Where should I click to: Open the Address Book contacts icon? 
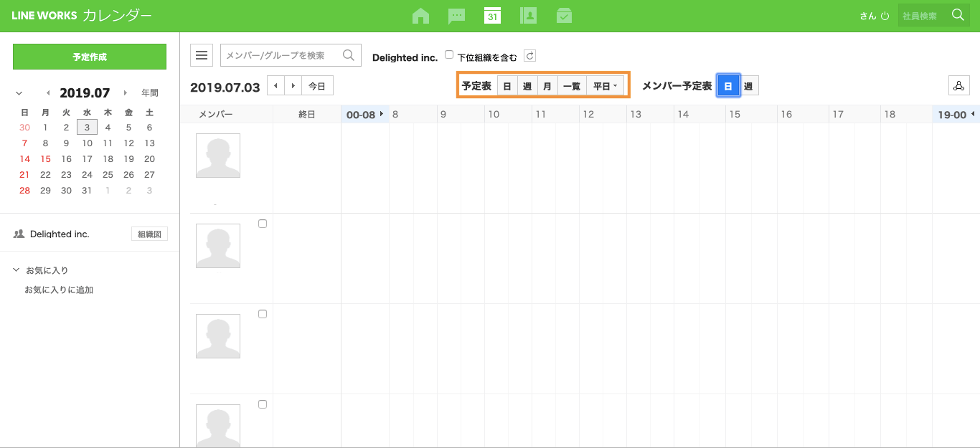click(528, 16)
